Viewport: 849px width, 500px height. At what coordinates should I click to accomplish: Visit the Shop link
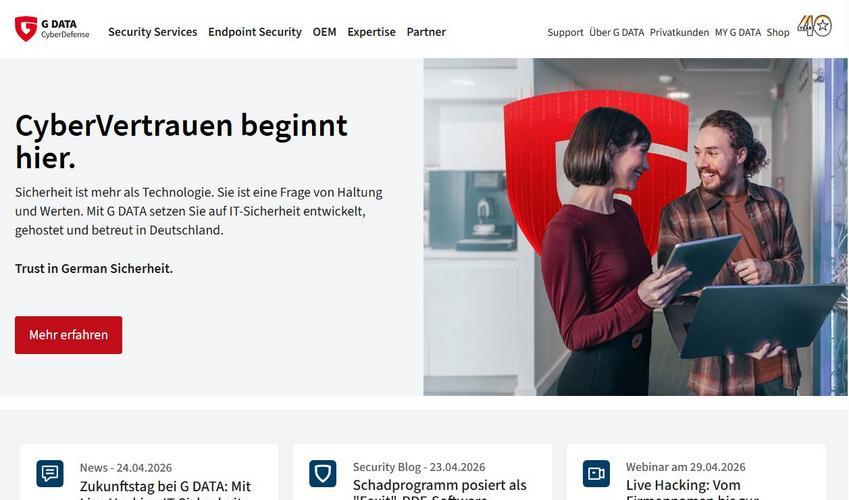point(778,33)
